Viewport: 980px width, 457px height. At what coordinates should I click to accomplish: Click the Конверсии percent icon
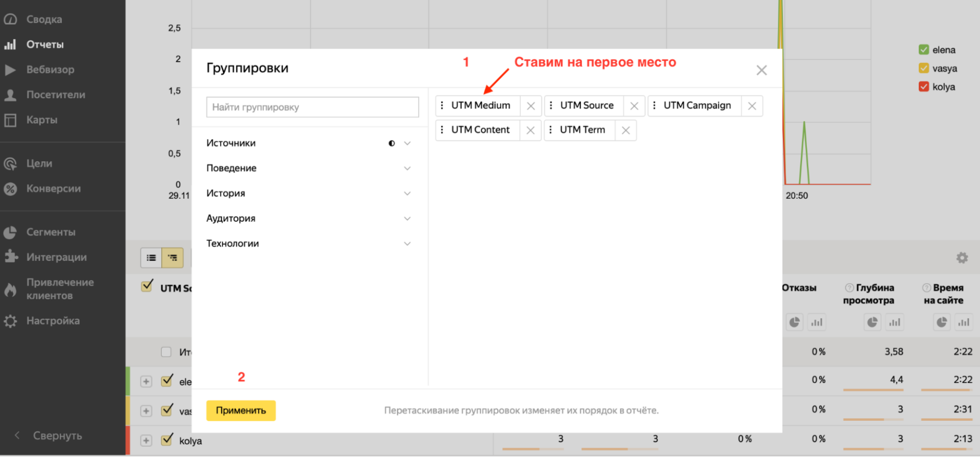[x=10, y=188]
